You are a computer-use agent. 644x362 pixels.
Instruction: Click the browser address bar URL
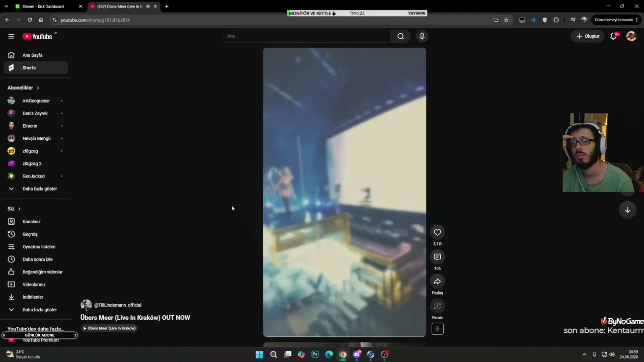pyautogui.click(x=95, y=20)
